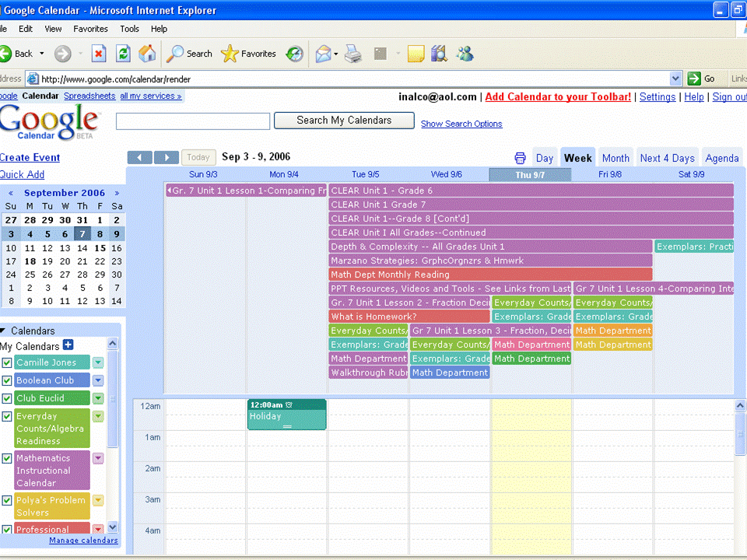Select 15 in the mini calendar
This screenshot has height=560, width=747.
100,248
